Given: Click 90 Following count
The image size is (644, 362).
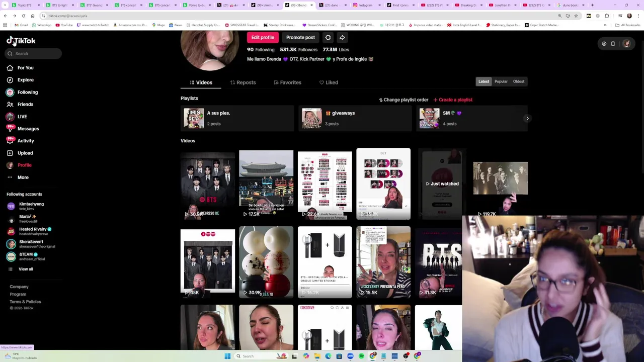Looking at the screenshot, I should [x=261, y=50].
